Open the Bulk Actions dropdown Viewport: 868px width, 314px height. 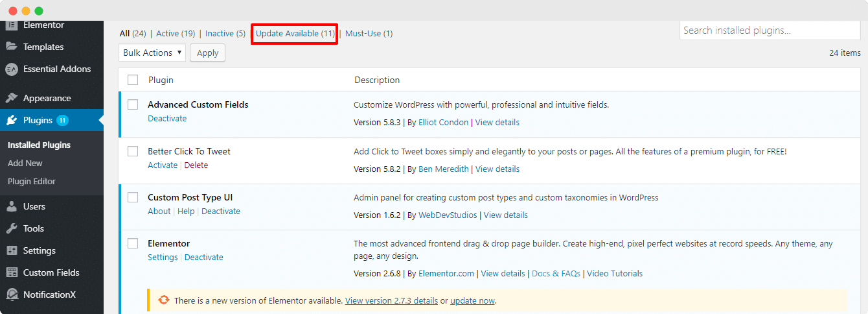coord(152,53)
